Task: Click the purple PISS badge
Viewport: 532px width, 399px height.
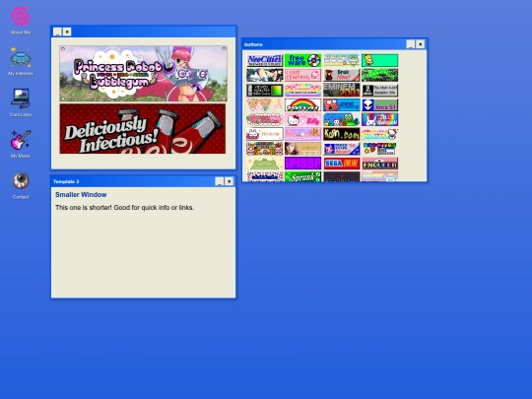Action: click(x=302, y=164)
